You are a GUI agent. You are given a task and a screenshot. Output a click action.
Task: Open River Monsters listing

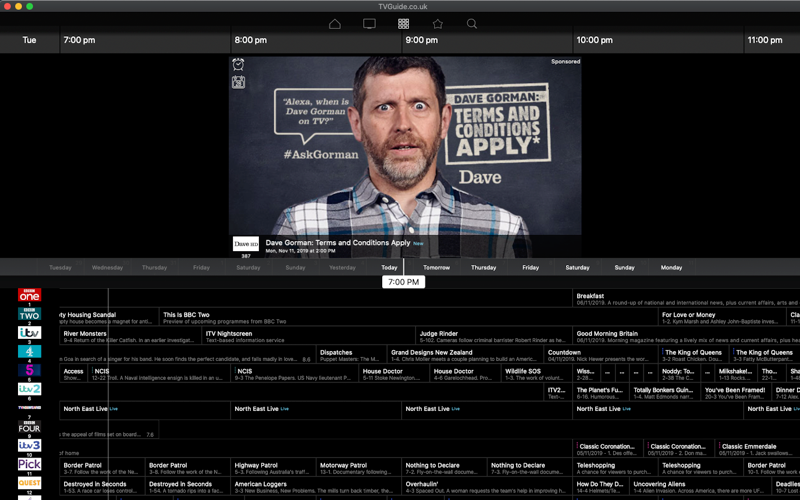click(130, 336)
